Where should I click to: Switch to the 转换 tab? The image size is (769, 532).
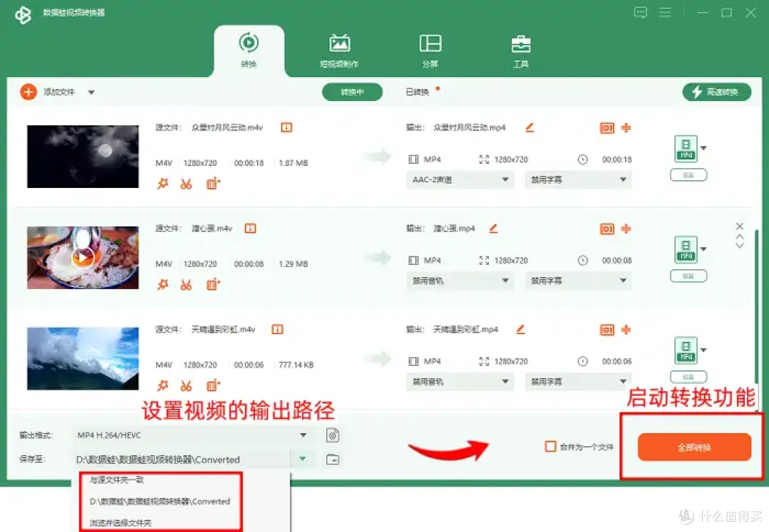tap(249, 51)
